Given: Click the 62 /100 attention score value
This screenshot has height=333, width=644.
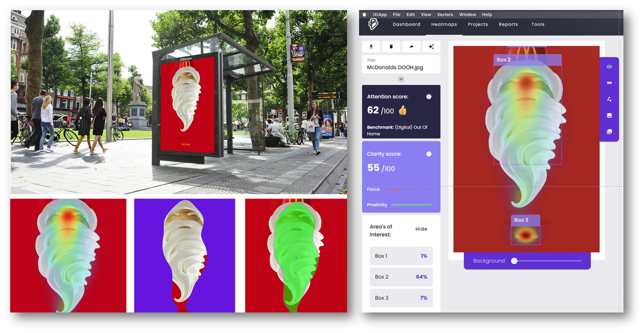Looking at the screenshot, I should pyautogui.click(x=381, y=110).
